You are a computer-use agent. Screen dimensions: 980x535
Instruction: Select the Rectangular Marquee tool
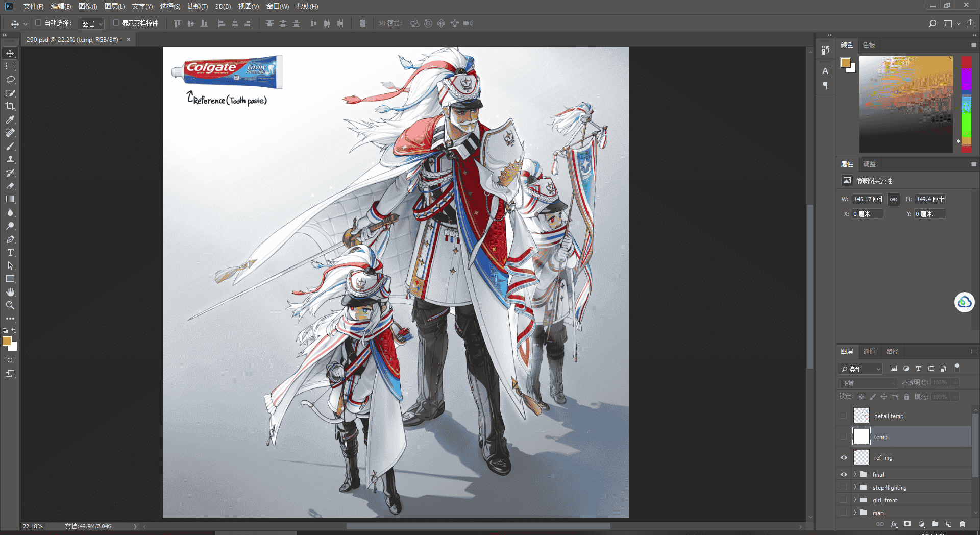coord(10,66)
